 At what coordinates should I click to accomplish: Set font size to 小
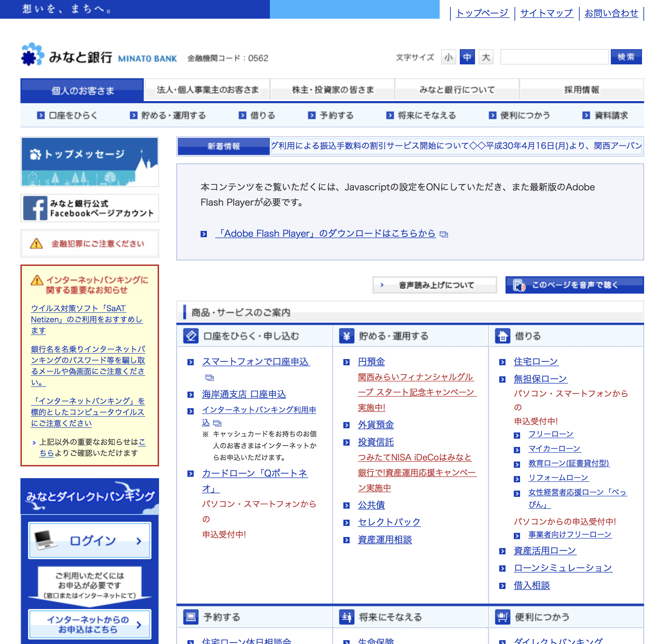click(x=448, y=57)
